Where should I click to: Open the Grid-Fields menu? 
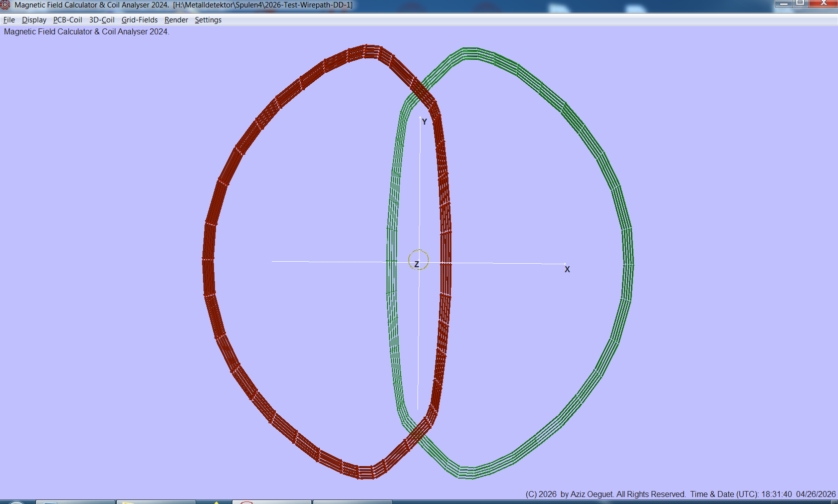(x=140, y=20)
